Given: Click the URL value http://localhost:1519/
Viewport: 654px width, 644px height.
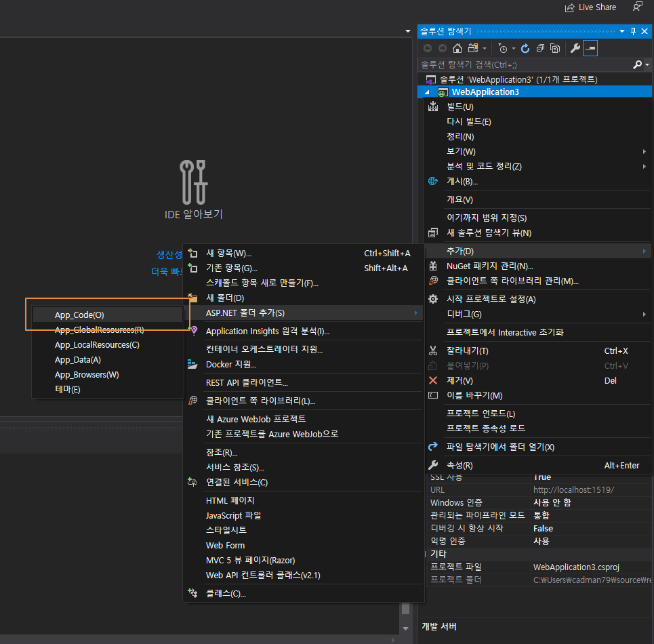Looking at the screenshot, I should pos(573,490).
